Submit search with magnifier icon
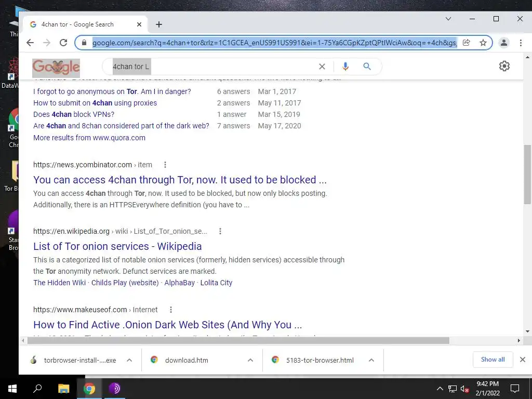 (367, 66)
